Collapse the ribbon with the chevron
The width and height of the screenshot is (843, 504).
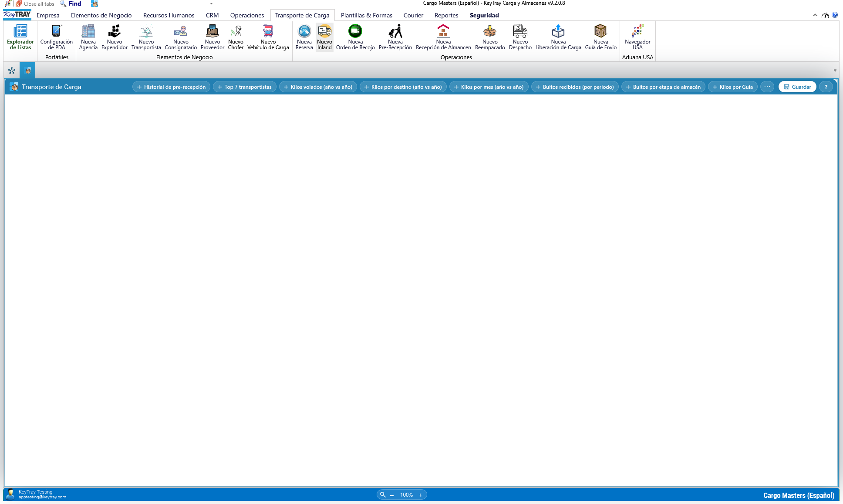tap(815, 15)
